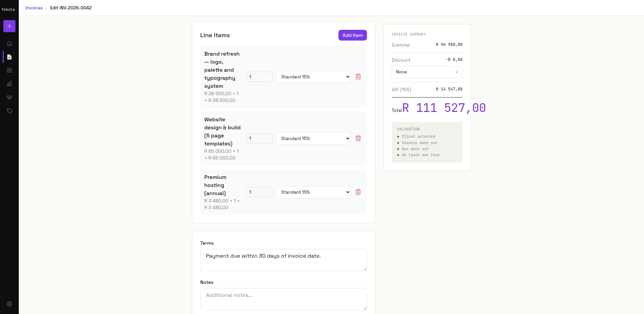Image resolution: width=644 pixels, height=314 pixels.
Task: Click the discount value -R 0,00
Action: point(454,60)
